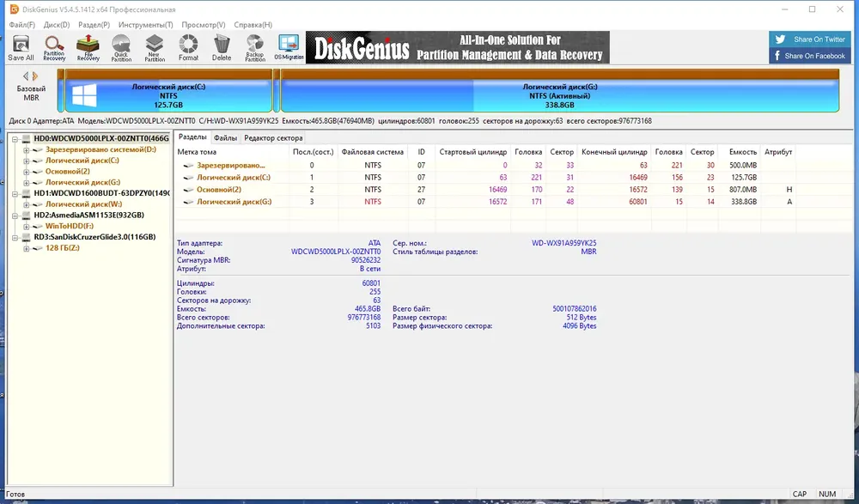Expand the WinToHDD(F:) tree node
The height and width of the screenshot is (504, 859).
click(x=27, y=227)
